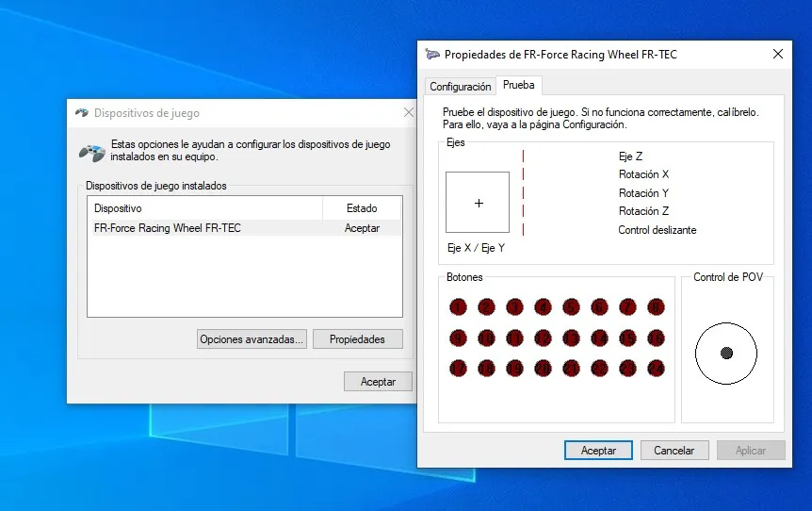Viewport: 812px width, 511px height.
Task: Switch to the Configuración tab
Action: 460,87
